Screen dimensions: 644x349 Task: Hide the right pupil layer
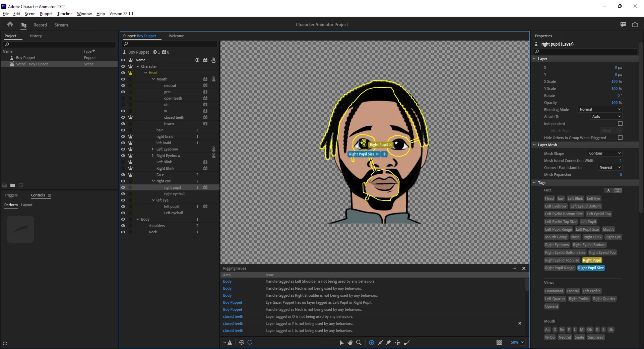click(x=123, y=187)
